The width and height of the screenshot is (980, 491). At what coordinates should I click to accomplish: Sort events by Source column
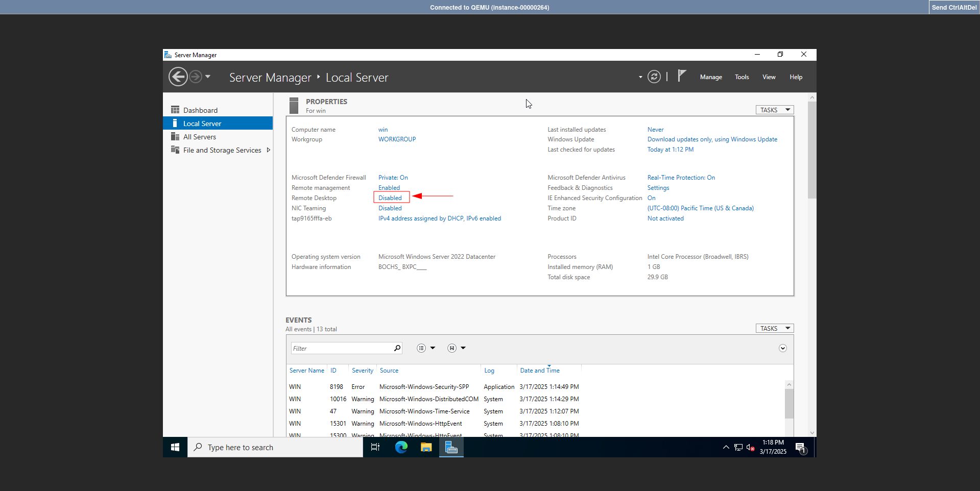389,371
